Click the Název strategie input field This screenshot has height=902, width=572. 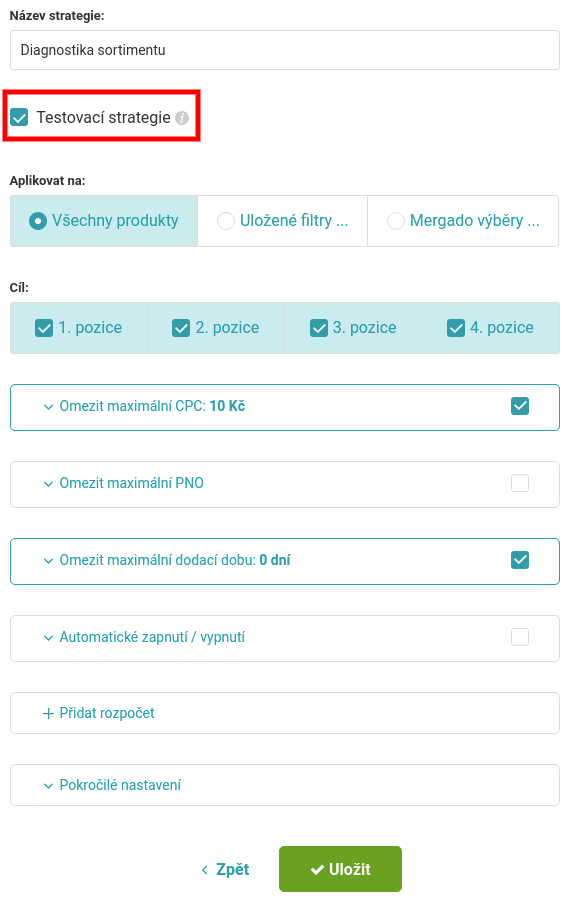285,51
